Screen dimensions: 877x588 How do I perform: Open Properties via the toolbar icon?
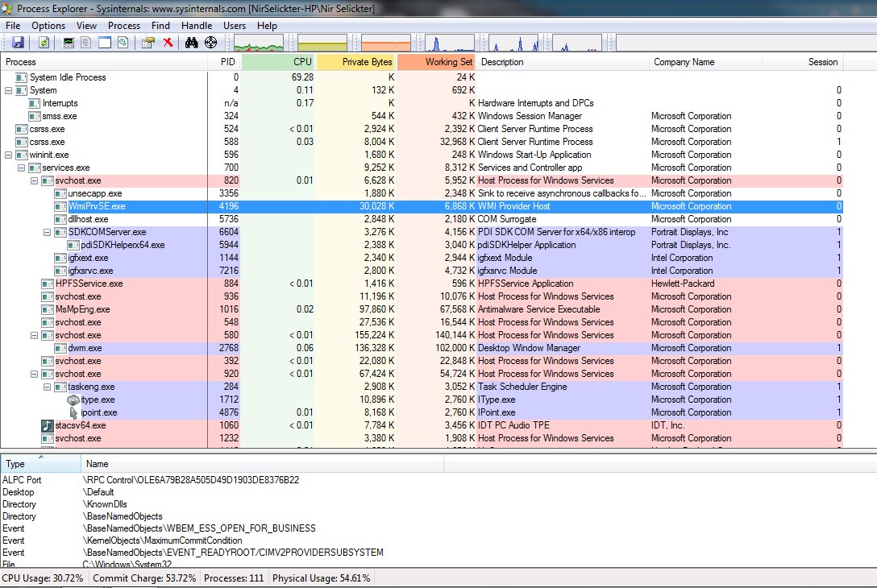pos(148,43)
